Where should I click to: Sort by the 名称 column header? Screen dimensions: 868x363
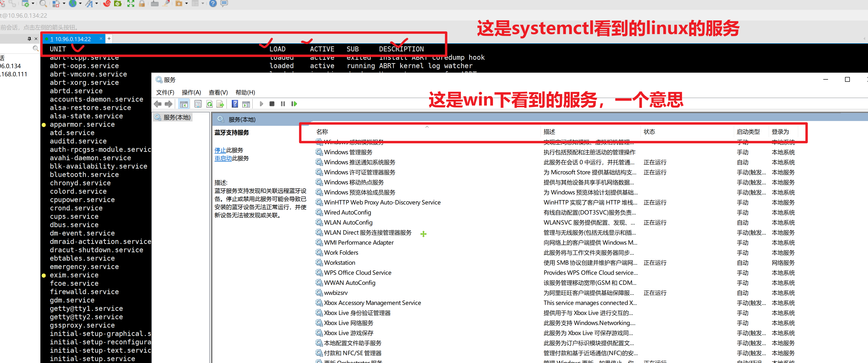(x=427, y=132)
